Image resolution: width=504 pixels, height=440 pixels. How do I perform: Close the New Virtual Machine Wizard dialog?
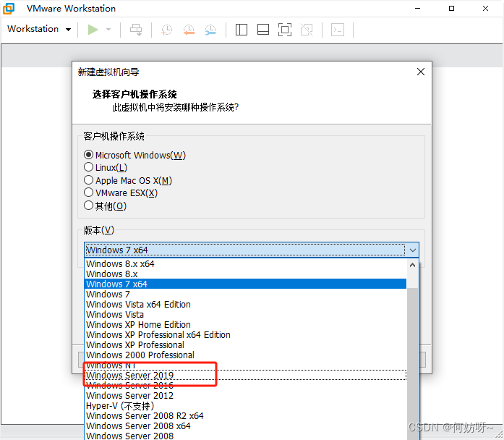[x=420, y=72]
